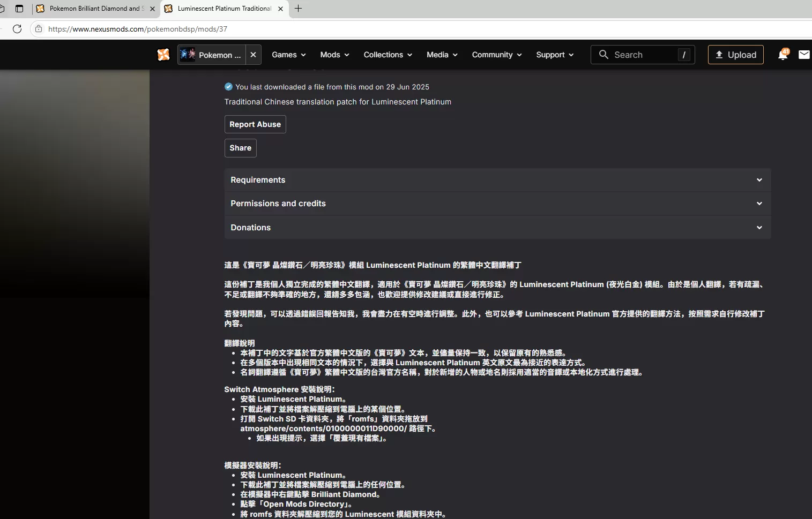Click the Search input field
This screenshot has height=519, width=812.
pos(643,55)
